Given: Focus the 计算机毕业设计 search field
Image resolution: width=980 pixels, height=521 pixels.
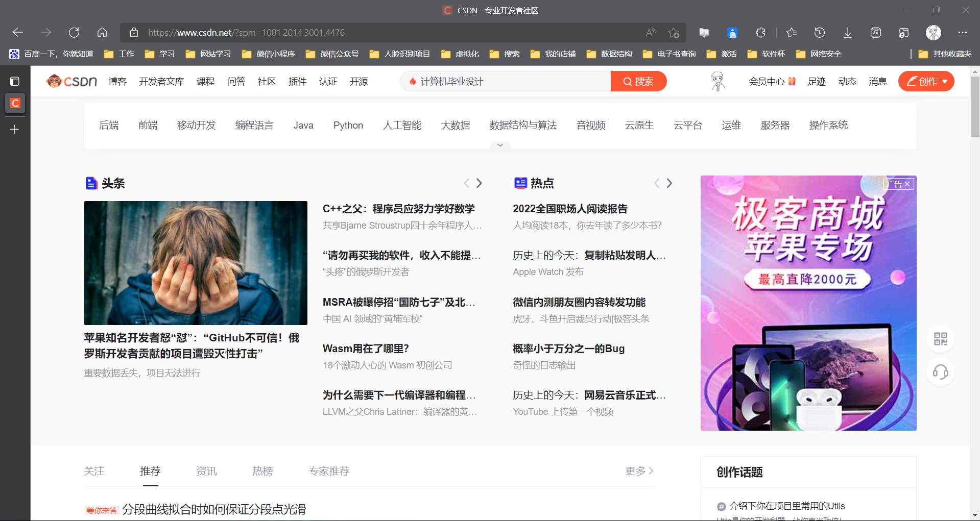Looking at the screenshot, I should click(x=506, y=81).
